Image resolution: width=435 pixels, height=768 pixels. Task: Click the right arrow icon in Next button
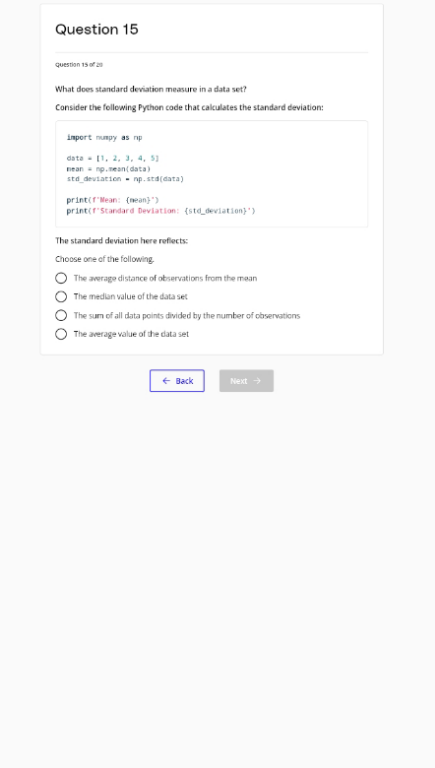[257, 381]
